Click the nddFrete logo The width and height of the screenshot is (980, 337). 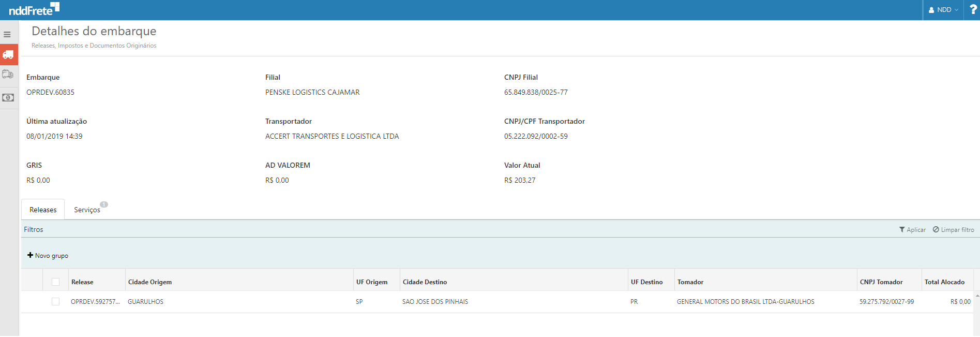[34, 9]
